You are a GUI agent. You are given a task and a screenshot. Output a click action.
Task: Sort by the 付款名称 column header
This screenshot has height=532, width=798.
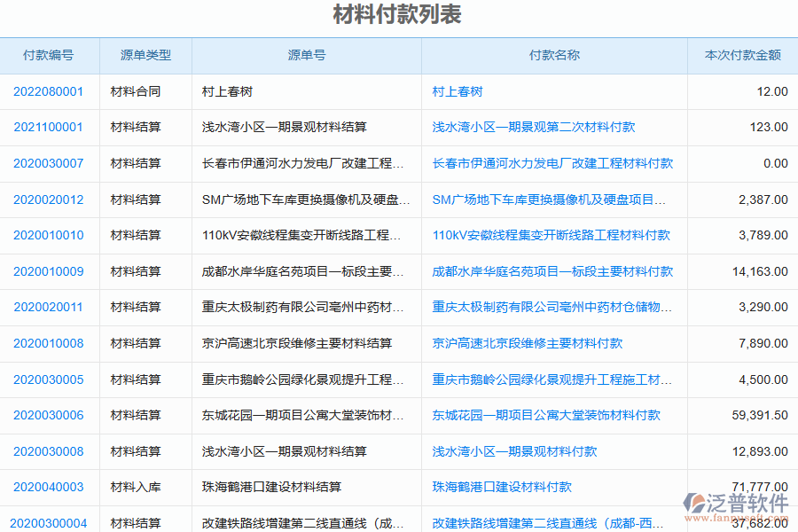pyautogui.click(x=554, y=55)
